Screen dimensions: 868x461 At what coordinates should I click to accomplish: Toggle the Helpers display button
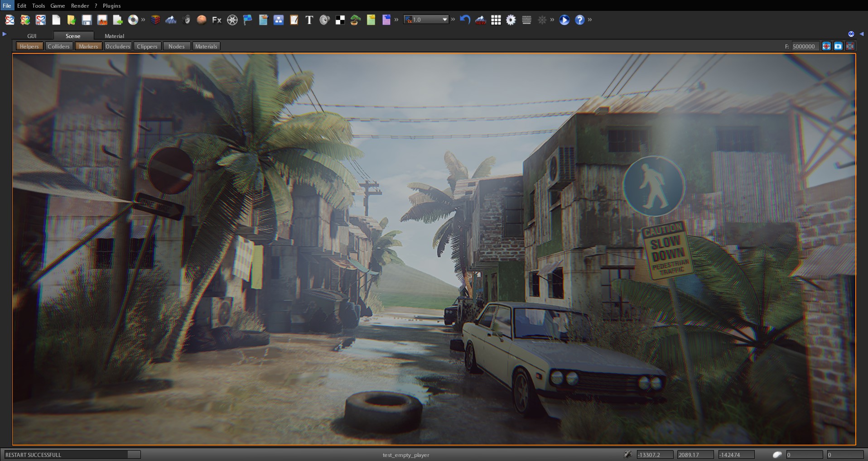point(29,46)
